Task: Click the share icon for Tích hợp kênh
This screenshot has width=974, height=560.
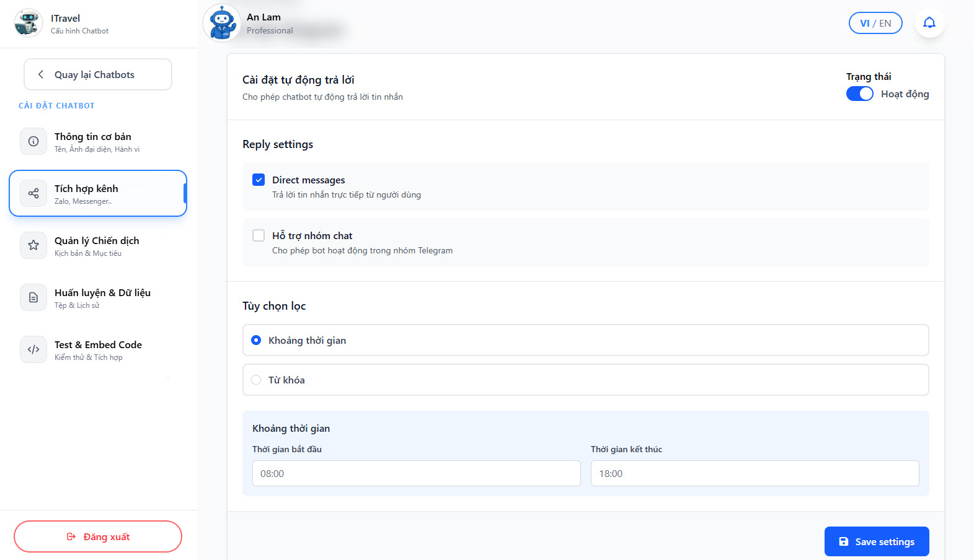Action: tap(33, 193)
